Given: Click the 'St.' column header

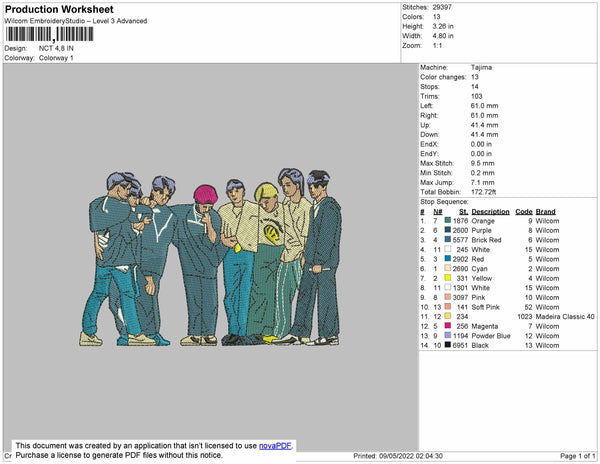Looking at the screenshot, I should 463,212.
